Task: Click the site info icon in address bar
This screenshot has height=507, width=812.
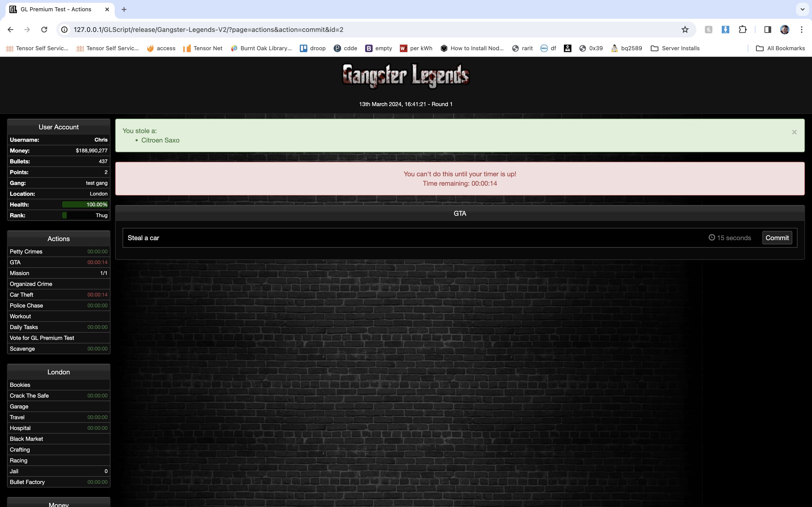Action: coord(64,30)
